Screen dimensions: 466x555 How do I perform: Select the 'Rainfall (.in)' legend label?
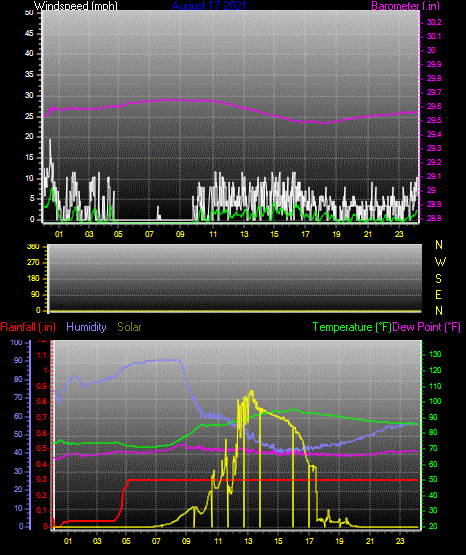tap(28, 327)
